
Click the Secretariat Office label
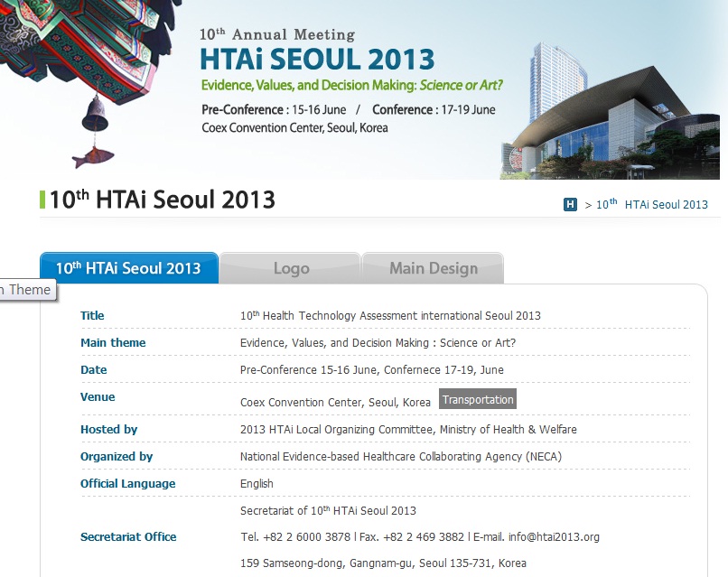pos(128,537)
